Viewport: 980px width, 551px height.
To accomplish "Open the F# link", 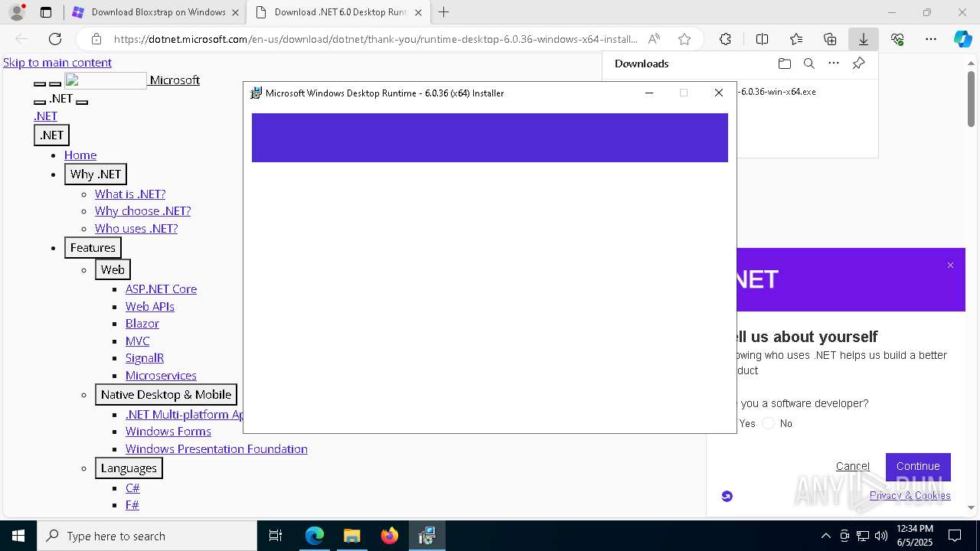I will point(132,505).
